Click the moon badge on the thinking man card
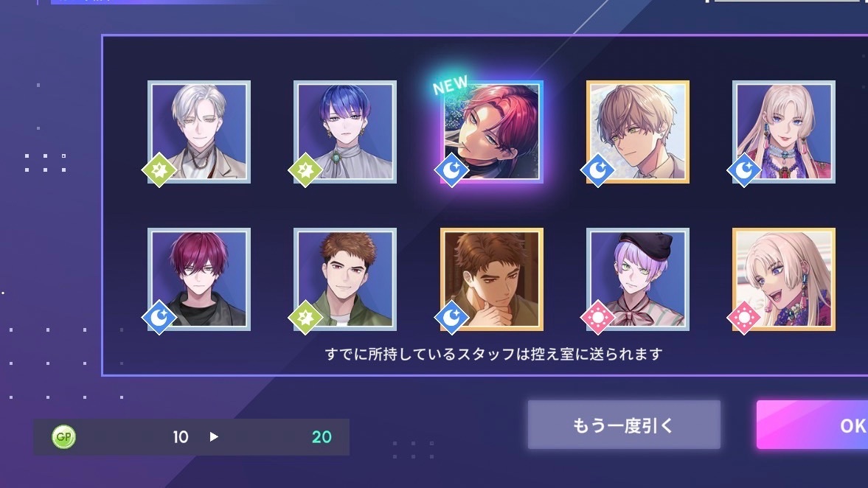This screenshot has height=488, width=868. [x=451, y=318]
